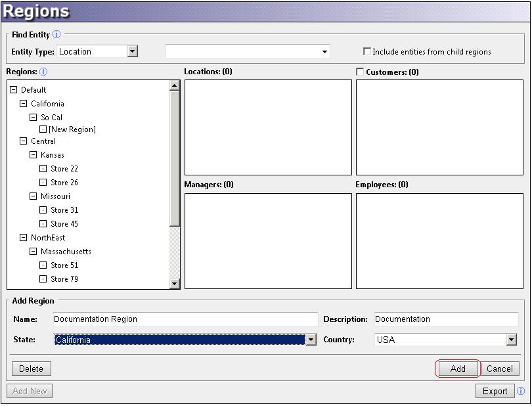
Task: Click the Add button
Action: pyautogui.click(x=458, y=369)
